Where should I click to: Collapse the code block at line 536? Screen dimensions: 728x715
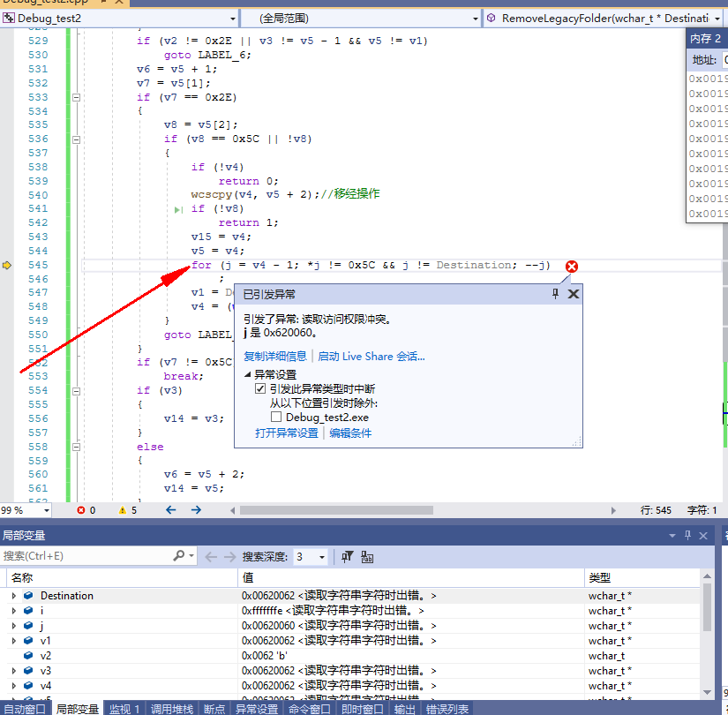pos(77,139)
